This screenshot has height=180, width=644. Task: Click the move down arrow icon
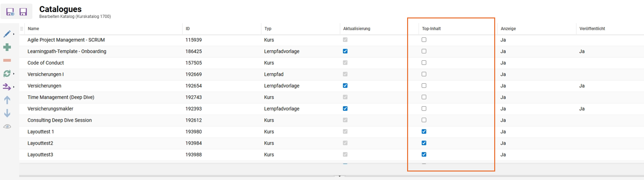pos(7,113)
